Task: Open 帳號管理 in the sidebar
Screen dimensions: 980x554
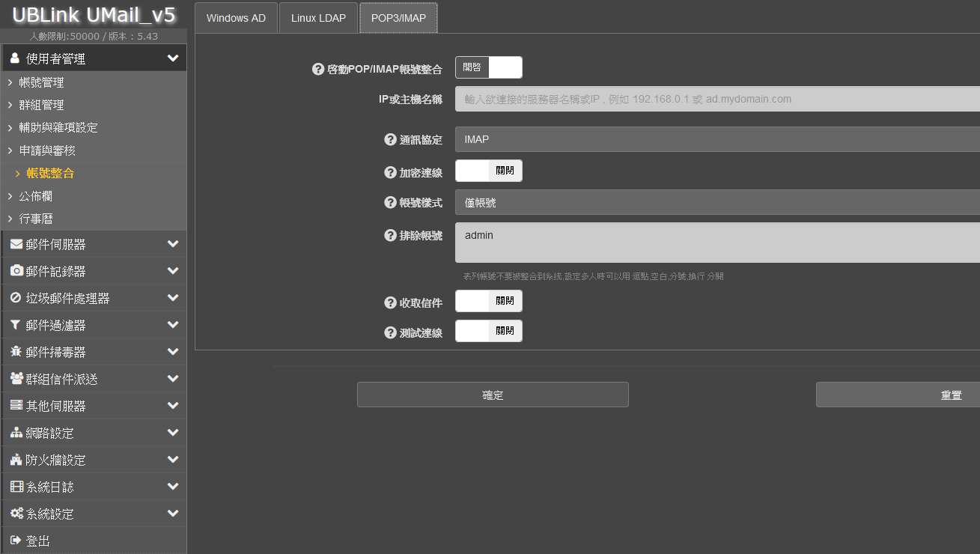Action: (x=41, y=82)
